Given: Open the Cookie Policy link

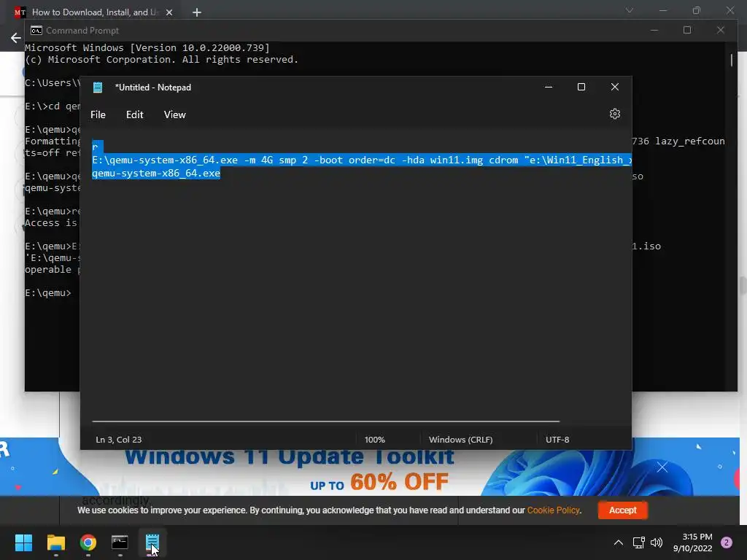Looking at the screenshot, I should point(553,510).
